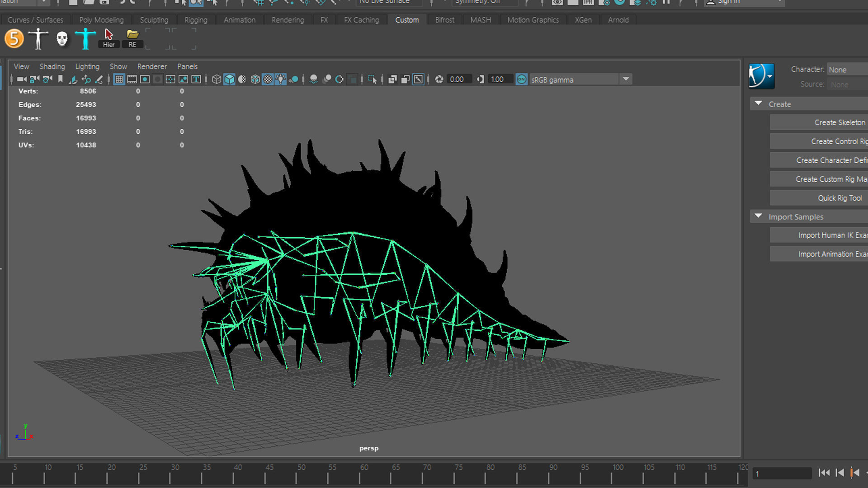Open the sRGB gamma view transform dropdown
The image size is (868, 488).
tap(626, 80)
